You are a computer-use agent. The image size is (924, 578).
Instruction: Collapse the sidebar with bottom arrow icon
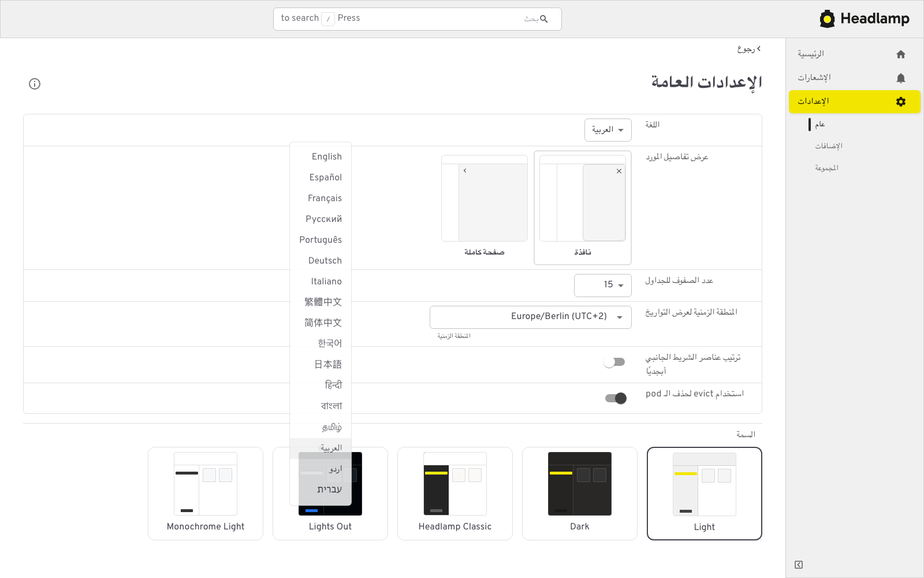(799, 565)
